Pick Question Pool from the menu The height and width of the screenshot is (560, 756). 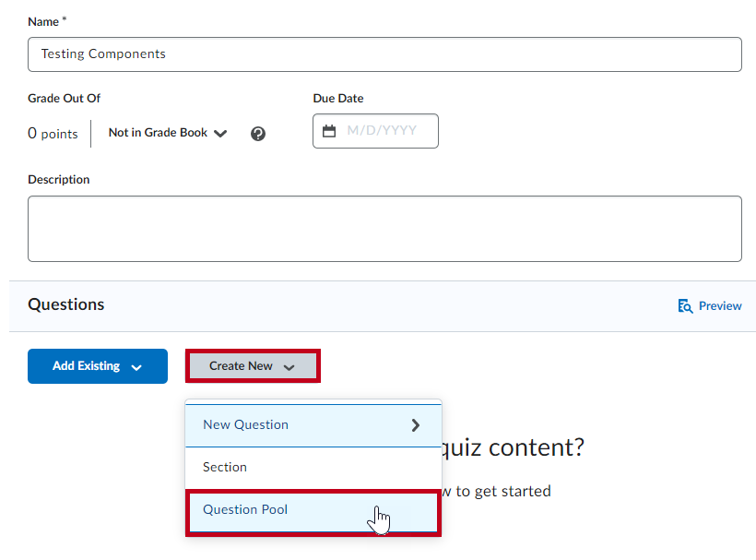[x=245, y=509]
